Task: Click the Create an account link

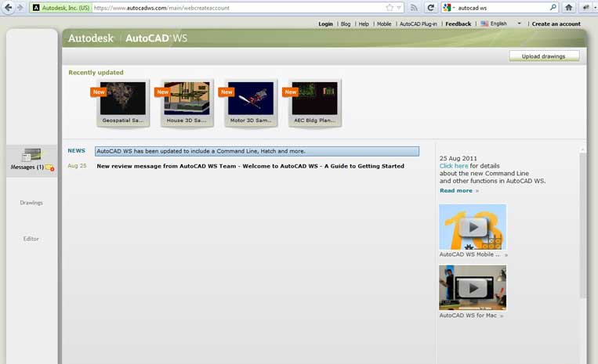Action: click(556, 24)
